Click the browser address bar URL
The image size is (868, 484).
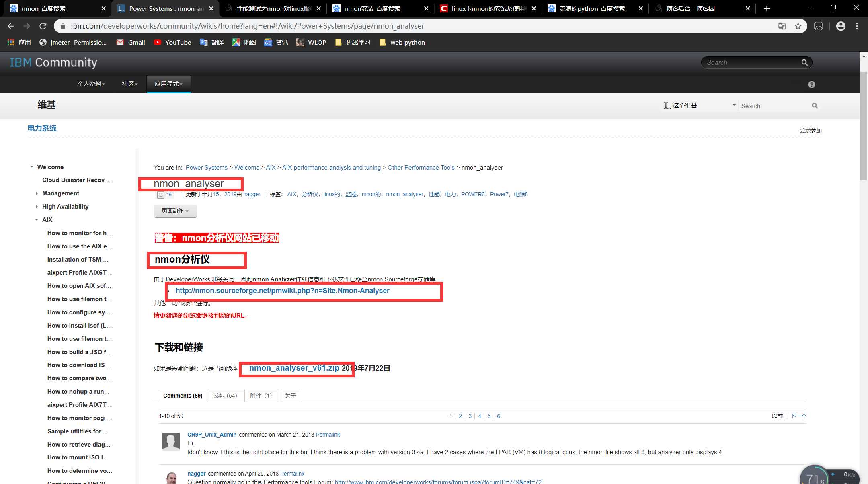pyautogui.click(x=247, y=26)
